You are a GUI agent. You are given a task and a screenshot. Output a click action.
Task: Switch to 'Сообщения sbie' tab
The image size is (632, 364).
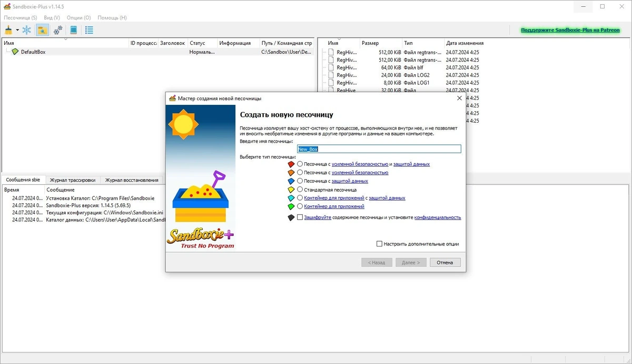pyautogui.click(x=23, y=180)
